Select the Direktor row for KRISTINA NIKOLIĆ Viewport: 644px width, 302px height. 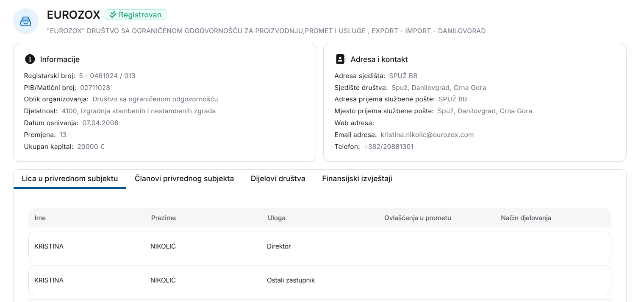coord(320,246)
